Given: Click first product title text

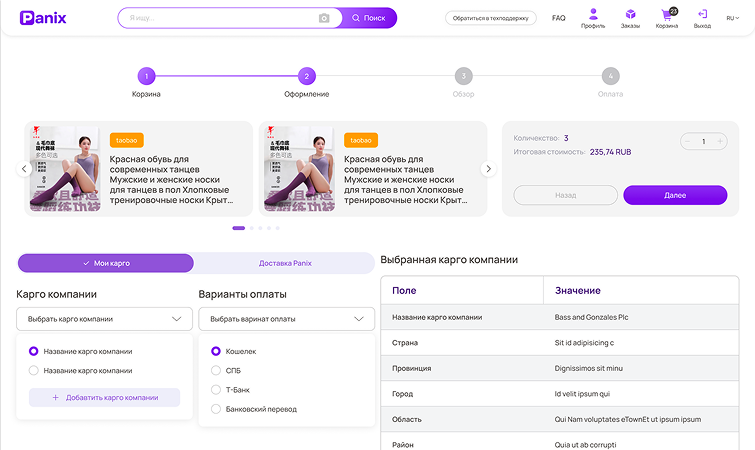Looking at the screenshot, I should click(171, 180).
